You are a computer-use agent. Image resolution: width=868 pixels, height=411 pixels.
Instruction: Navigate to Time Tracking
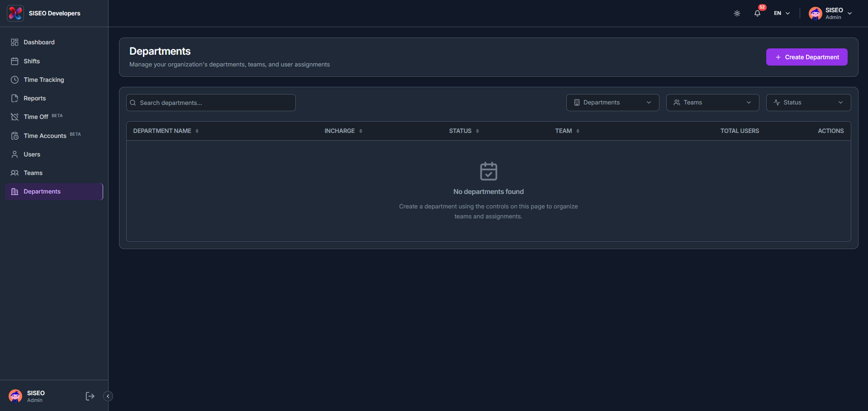(54, 80)
